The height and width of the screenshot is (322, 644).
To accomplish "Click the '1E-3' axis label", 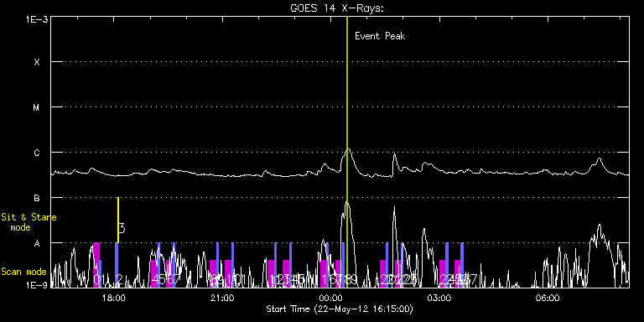I will [36, 19].
